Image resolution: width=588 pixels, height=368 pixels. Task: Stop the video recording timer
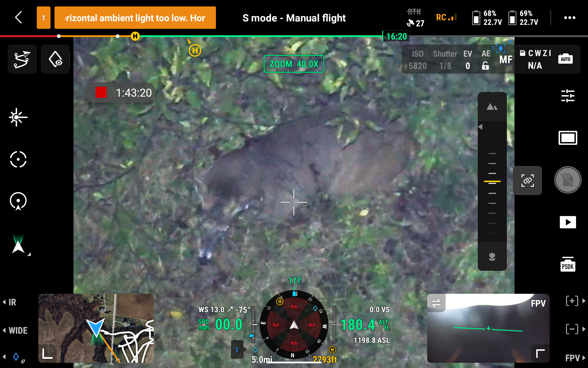(101, 92)
